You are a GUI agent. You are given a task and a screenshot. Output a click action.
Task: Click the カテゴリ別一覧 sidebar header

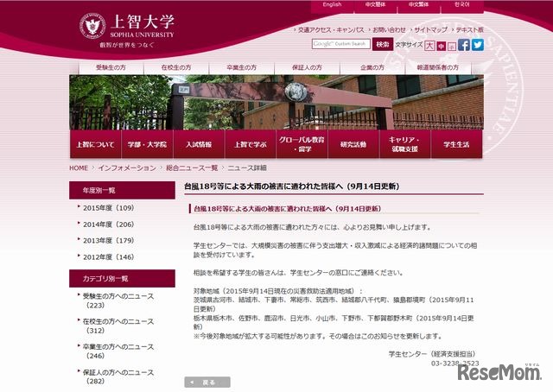click(122, 279)
